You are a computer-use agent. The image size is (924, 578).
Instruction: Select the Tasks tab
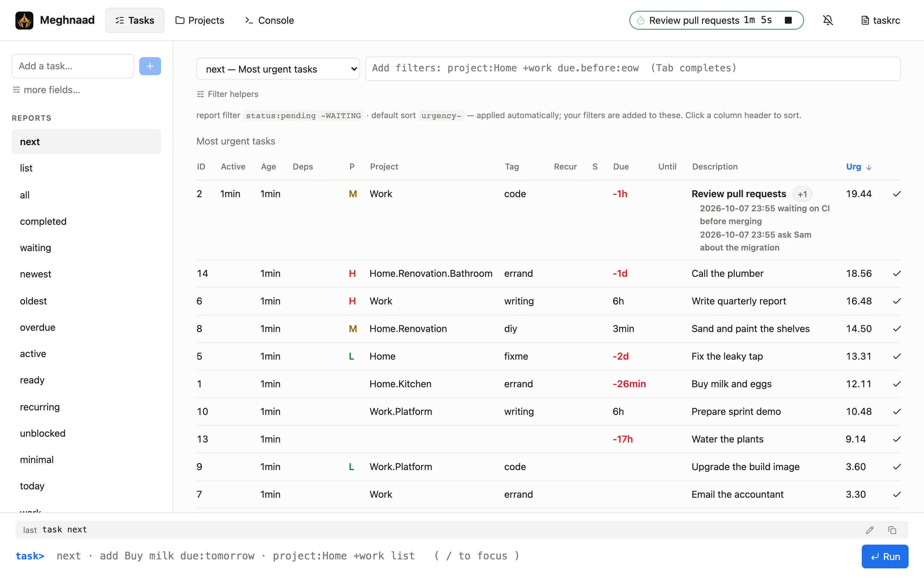pos(135,20)
